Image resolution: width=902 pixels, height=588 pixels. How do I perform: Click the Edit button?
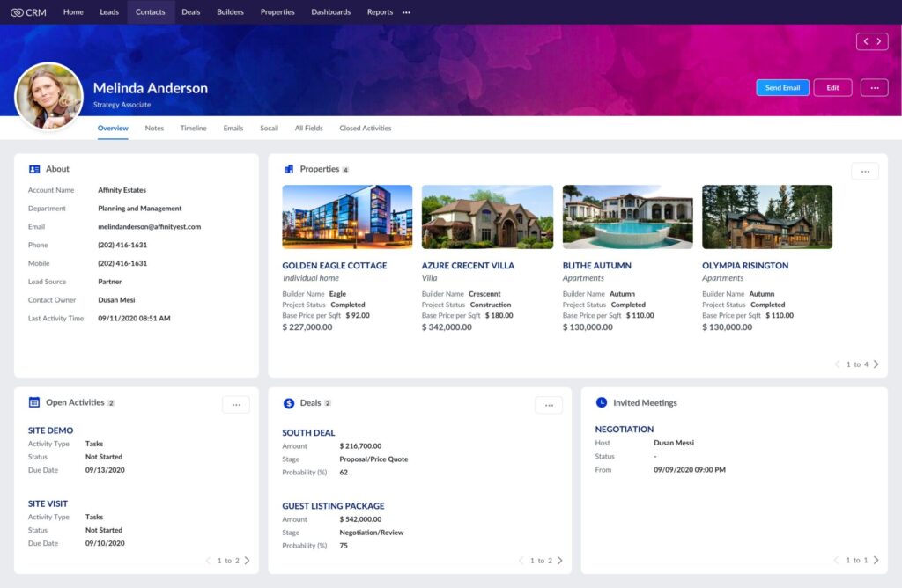click(832, 87)
